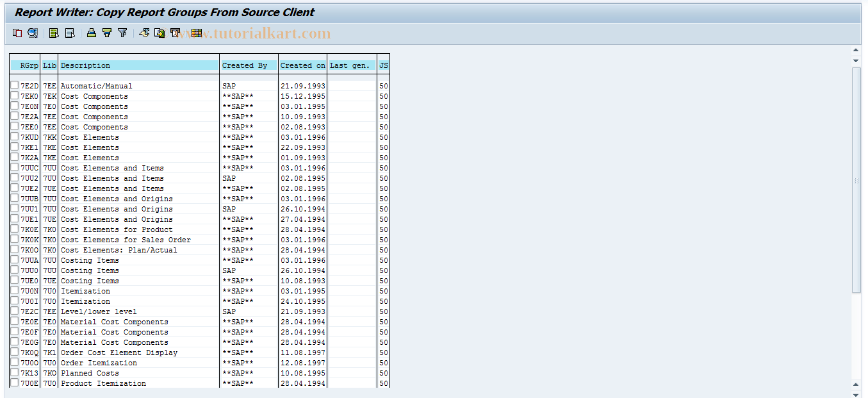Select the checkbox next to 7KUD Cost Elements
The height and width of the screenshot is (398, 868).
[14, 137]
